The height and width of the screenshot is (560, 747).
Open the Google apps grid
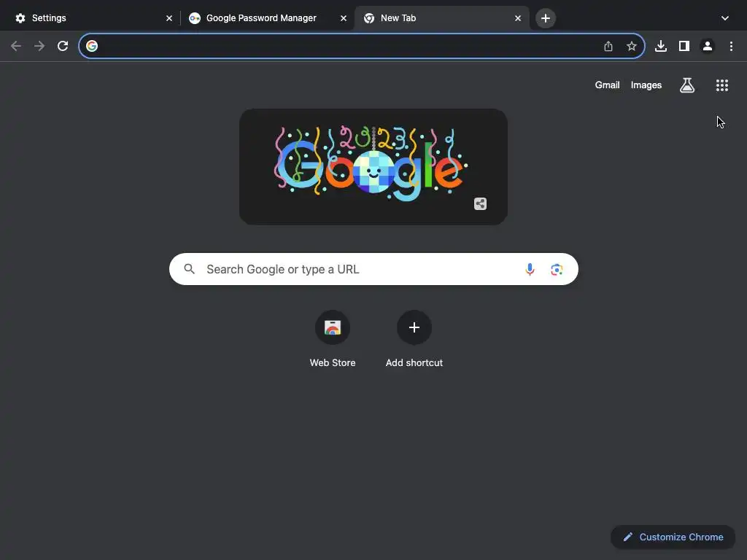(x=722, y=85)
